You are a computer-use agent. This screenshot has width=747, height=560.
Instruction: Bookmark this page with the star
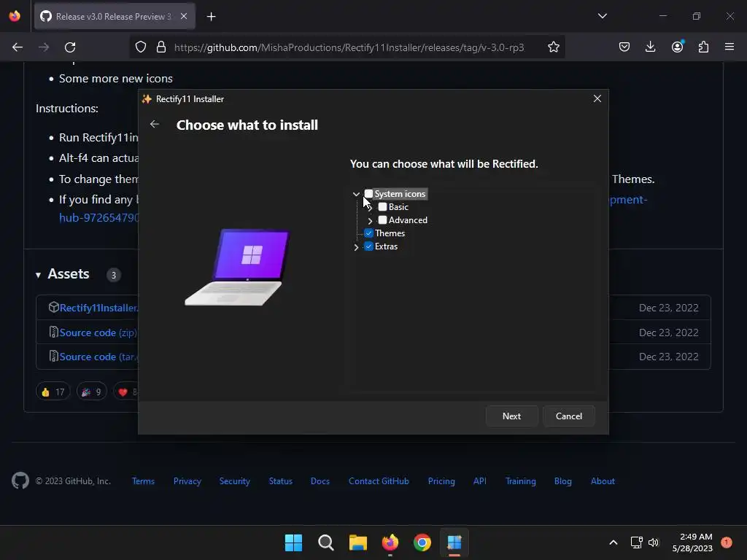[x=553, y=47]
